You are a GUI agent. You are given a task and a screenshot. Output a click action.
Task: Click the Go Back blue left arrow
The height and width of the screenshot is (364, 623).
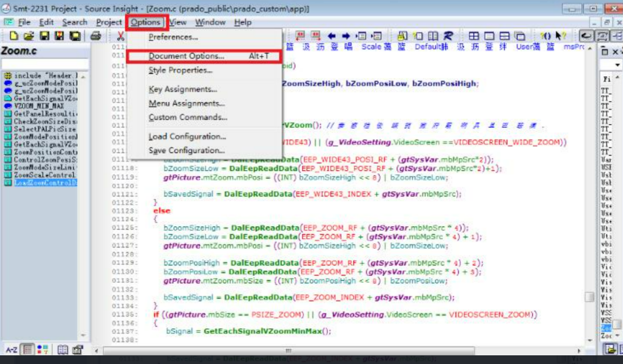331,36
